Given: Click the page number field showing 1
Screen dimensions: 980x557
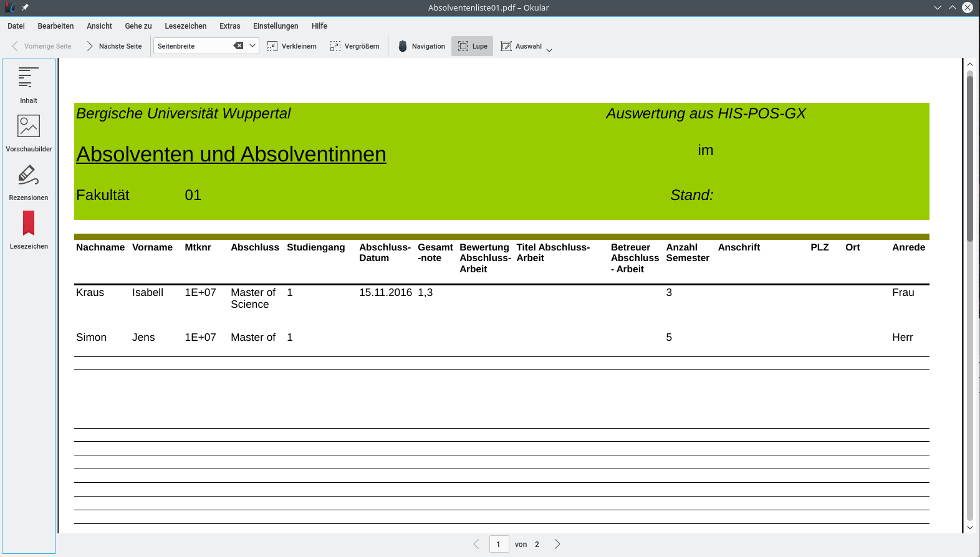Looking at the screenshot, I should coord(499,544).
